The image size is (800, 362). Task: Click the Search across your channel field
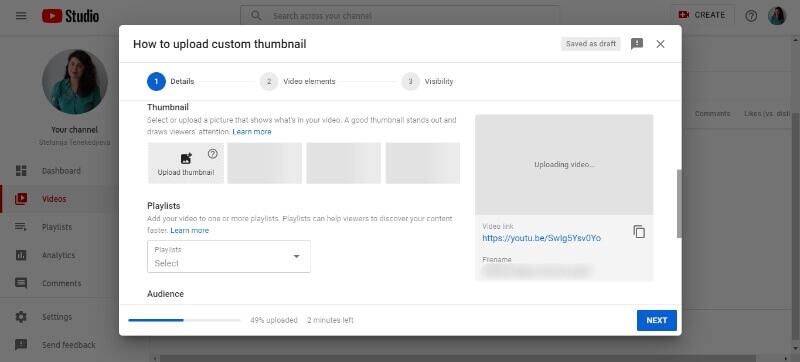[401, 16]
